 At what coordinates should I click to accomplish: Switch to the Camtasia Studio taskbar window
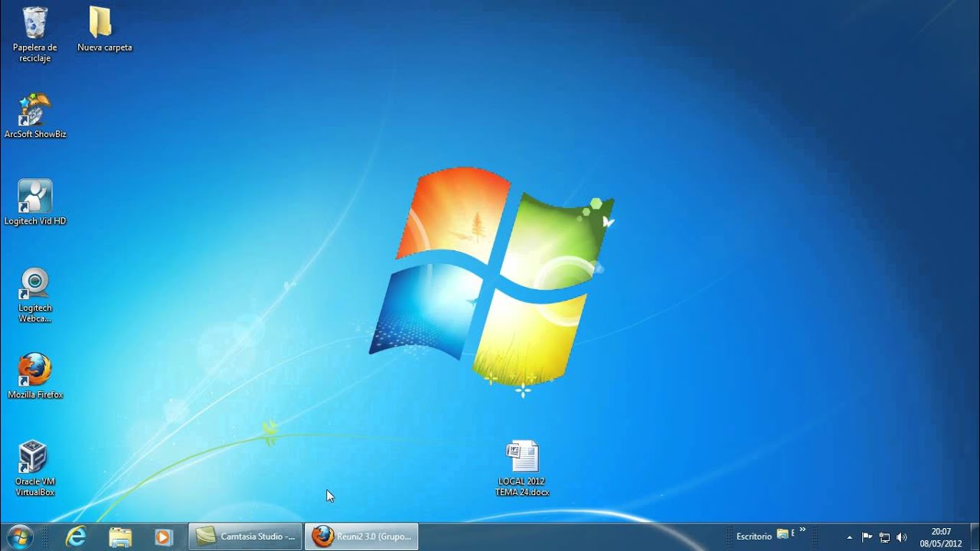click(246, 536)
